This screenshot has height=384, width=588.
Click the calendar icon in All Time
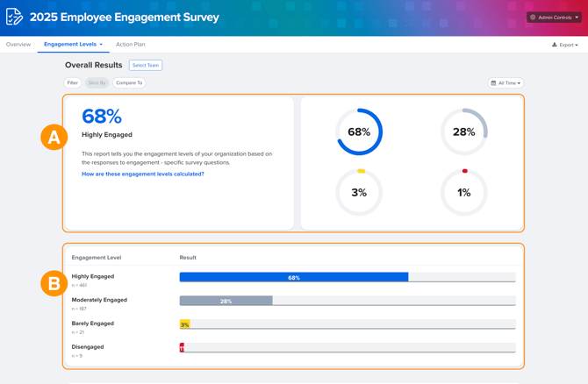(x=493, y=83)
